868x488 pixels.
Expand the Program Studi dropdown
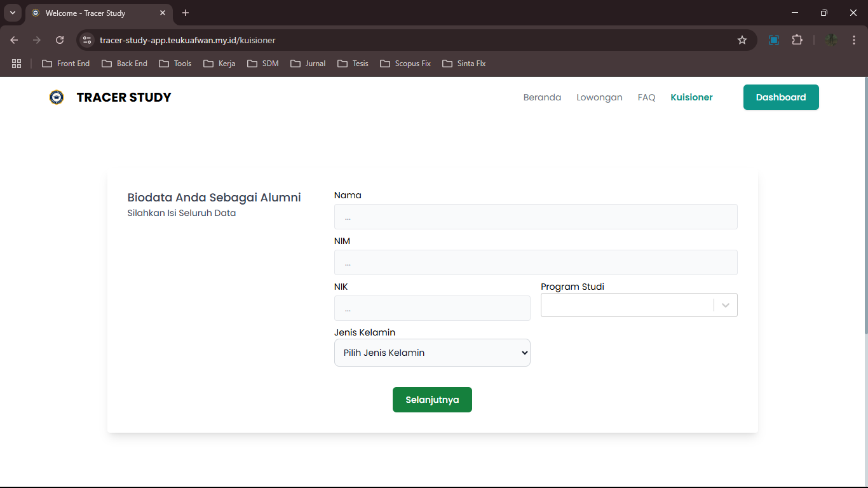point(725,305)
